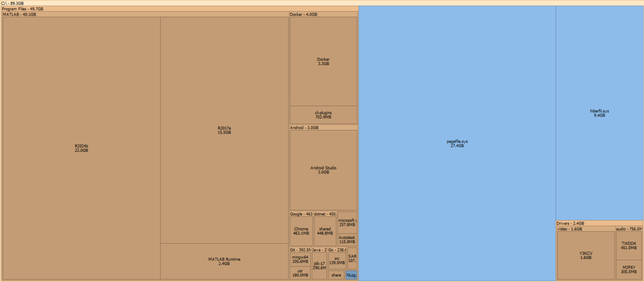Screen dimensions: 644x282
Task: Click the 'Program Files - 49.7GB' header
Action: [180, 9]
